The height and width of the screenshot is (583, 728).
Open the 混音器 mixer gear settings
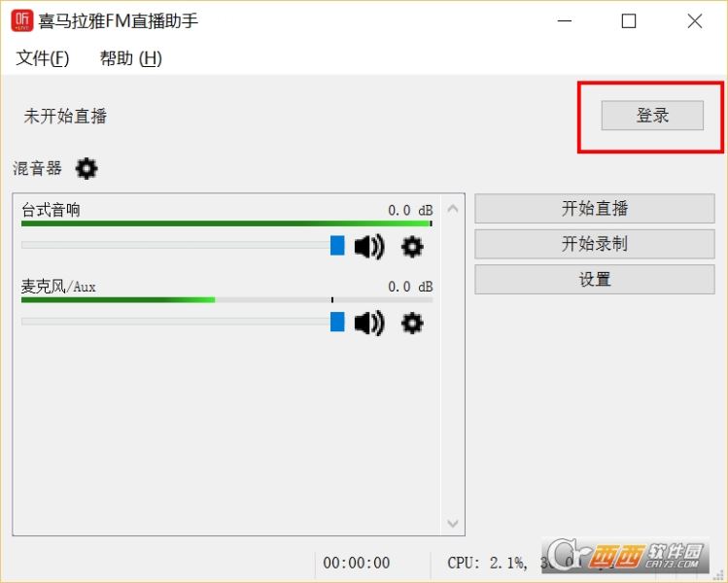click(x=87, y=169)
